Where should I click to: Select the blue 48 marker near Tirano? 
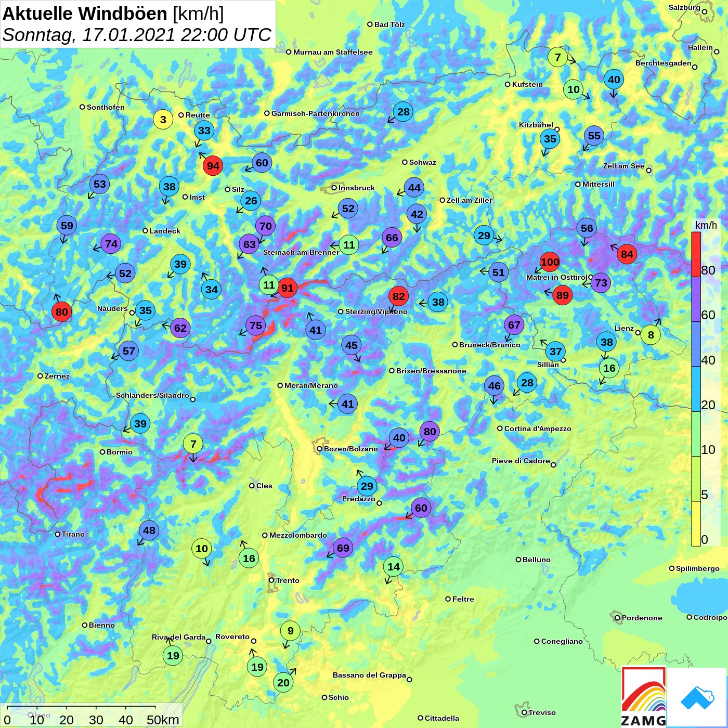click(149, 530)
